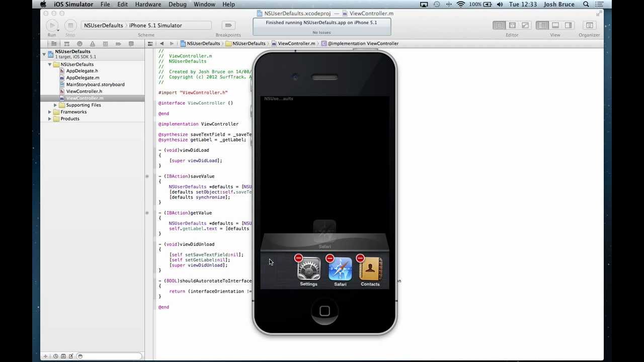Open the Window menu
The image size is (644, 362).
pos(205,5)
